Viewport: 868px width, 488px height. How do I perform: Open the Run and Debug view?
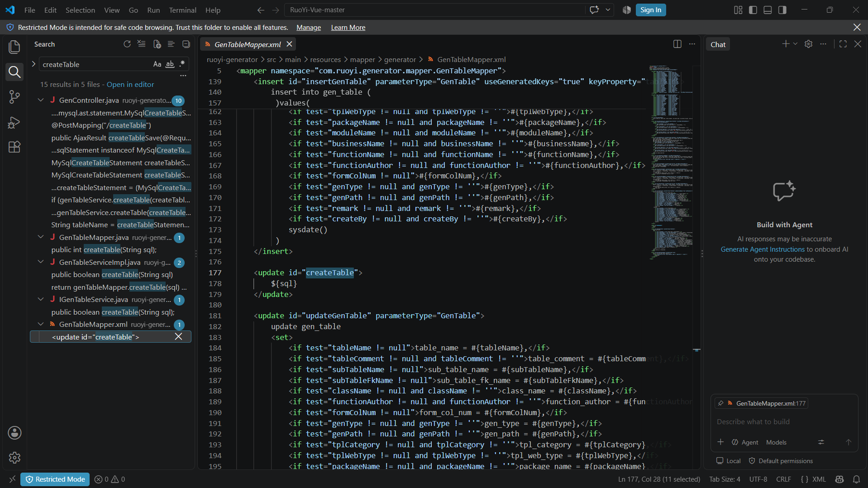(x=15, y=123)
